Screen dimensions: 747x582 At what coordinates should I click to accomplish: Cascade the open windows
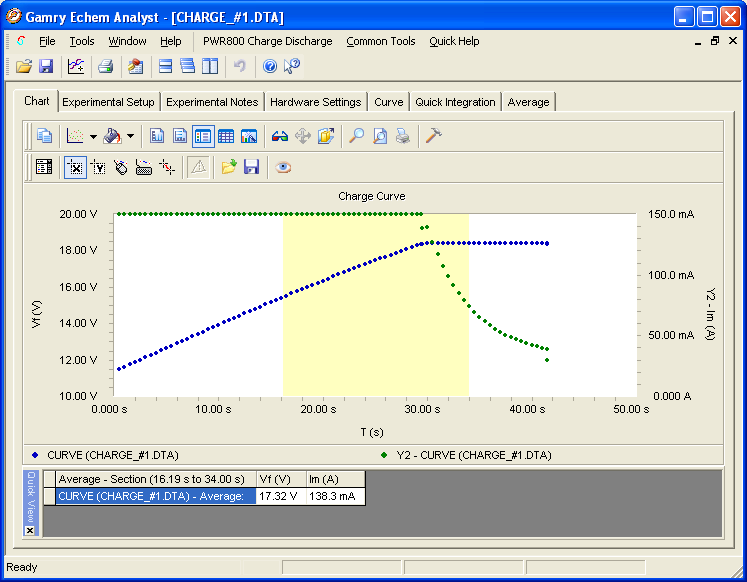coord(188,66)
